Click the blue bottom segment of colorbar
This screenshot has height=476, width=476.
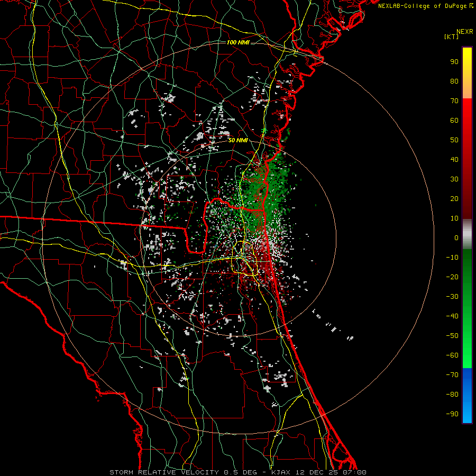tap(467, 396)
